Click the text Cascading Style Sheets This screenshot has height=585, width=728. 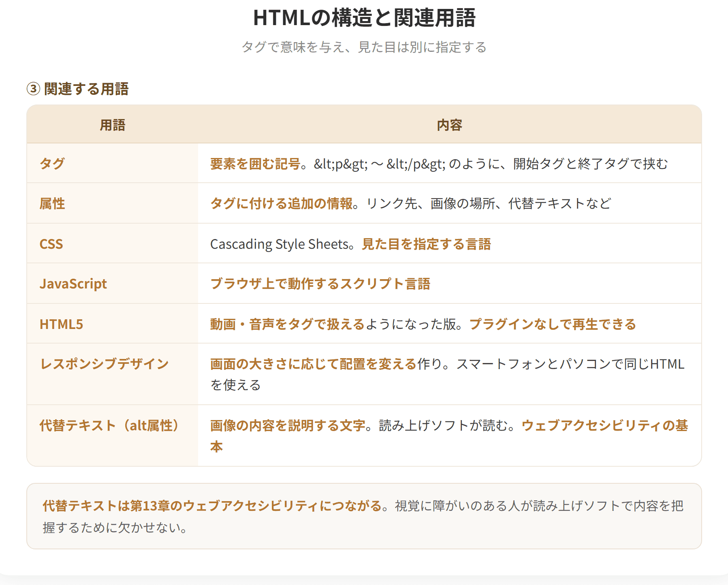(279, 244)
